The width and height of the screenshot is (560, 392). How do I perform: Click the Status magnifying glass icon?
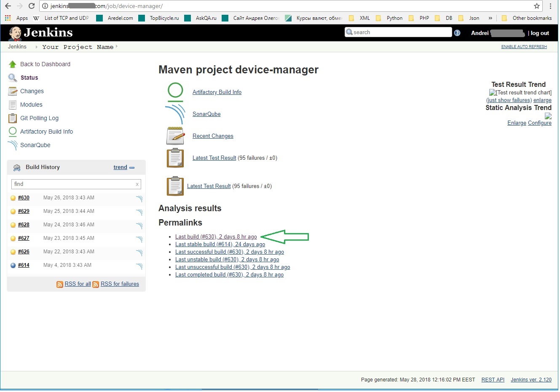pyautogui.click(x=12, y=78)
